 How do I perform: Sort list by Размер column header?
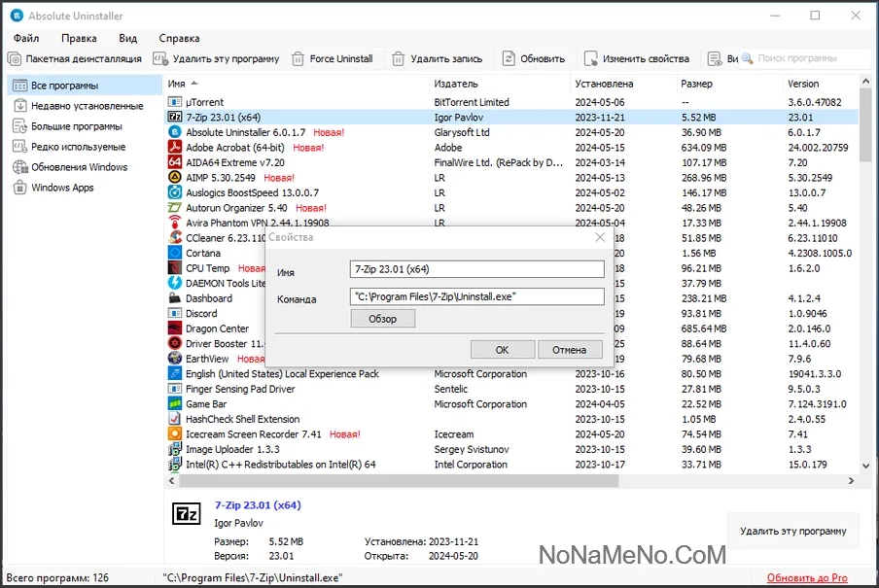pyautogui.click(x=696, y=84)
